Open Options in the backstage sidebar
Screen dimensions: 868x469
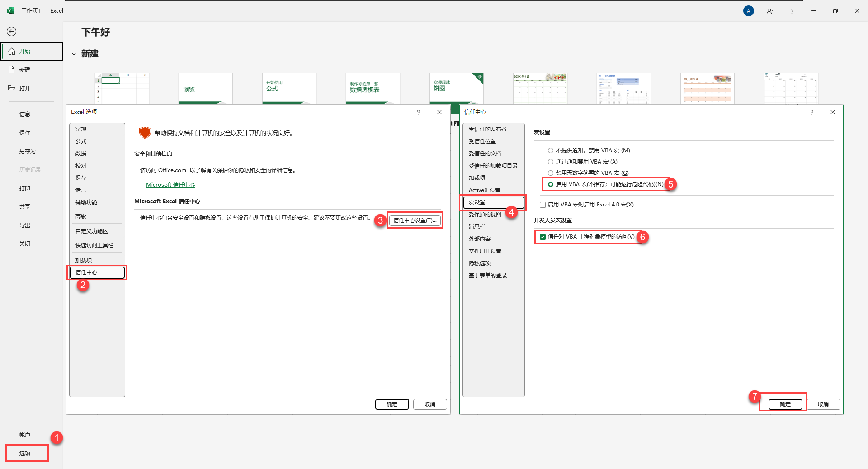25,453
